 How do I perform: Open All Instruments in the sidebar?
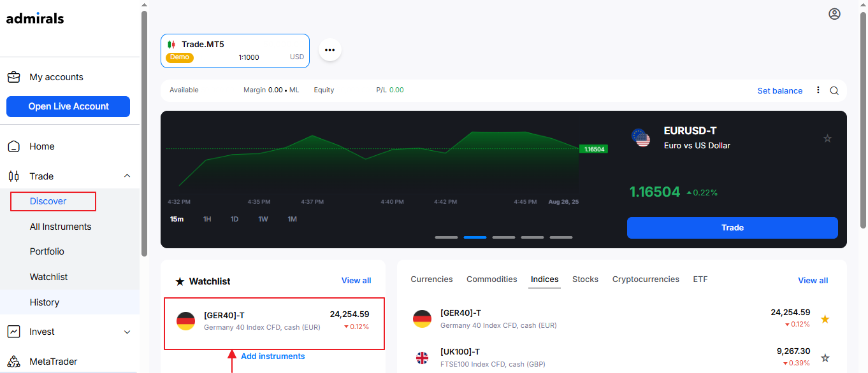pos(61,227)
